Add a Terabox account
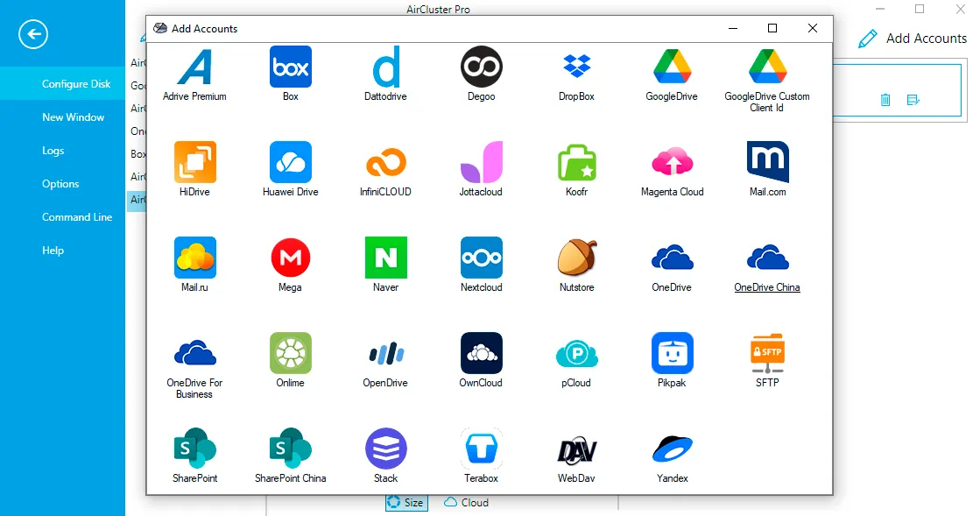The image size is (980, 516). (x=482, y=449)
